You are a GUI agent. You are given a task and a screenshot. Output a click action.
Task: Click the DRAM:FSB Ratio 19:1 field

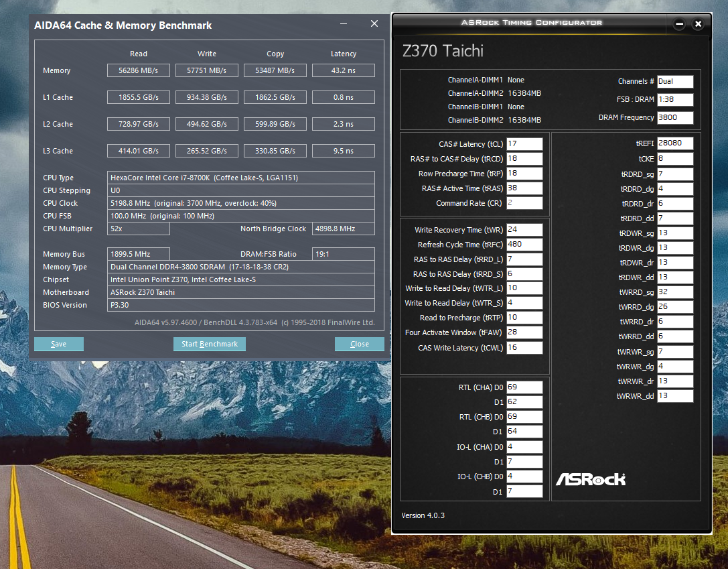point(344,254)
